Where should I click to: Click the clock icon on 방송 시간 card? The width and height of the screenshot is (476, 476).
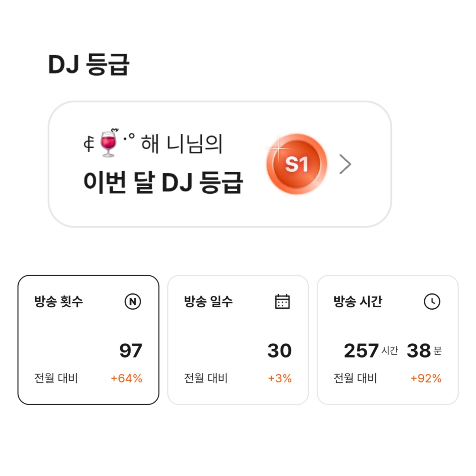coord(432,301)
